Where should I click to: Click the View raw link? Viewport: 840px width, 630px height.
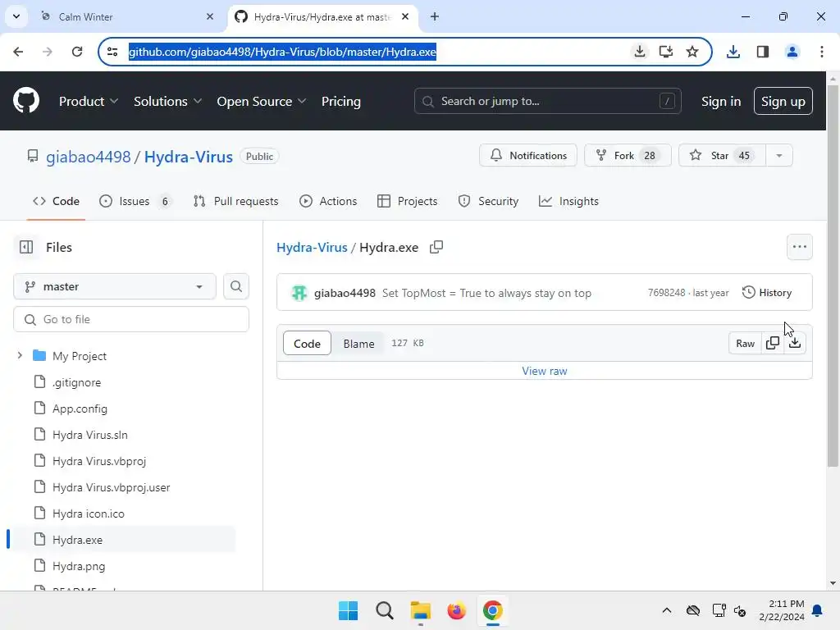coord(545,371)
